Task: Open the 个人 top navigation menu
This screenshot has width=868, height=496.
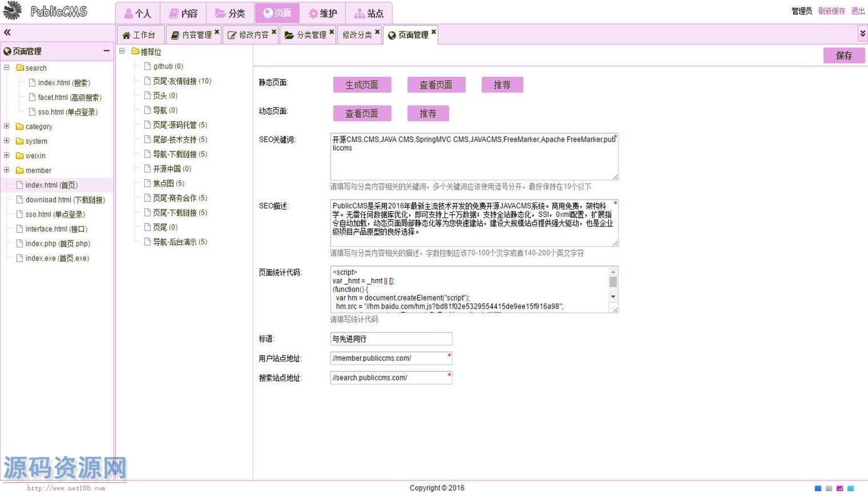Action: click(x=138, y=13)
